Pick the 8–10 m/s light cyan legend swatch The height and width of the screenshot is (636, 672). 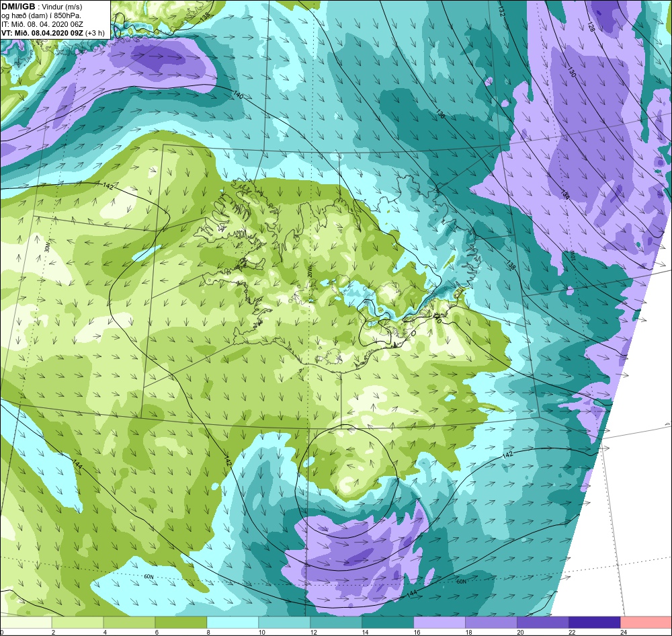tap(233, 622)
